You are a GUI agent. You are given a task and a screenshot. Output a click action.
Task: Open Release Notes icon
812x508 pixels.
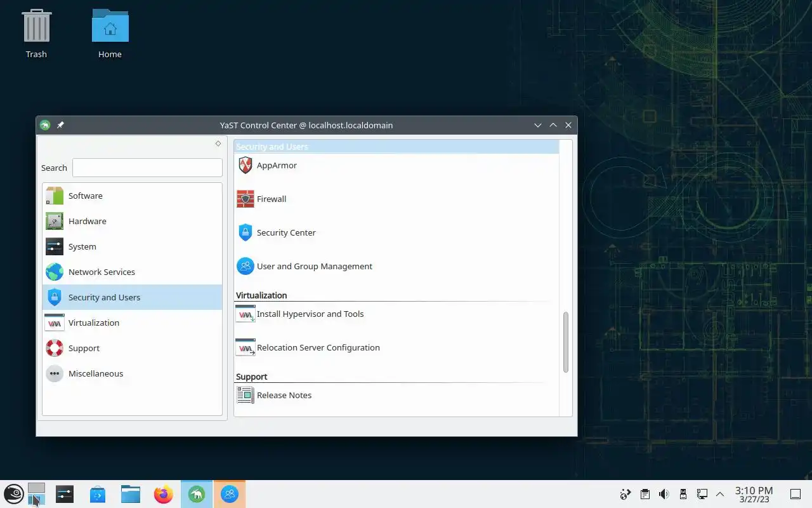[245, 395]
